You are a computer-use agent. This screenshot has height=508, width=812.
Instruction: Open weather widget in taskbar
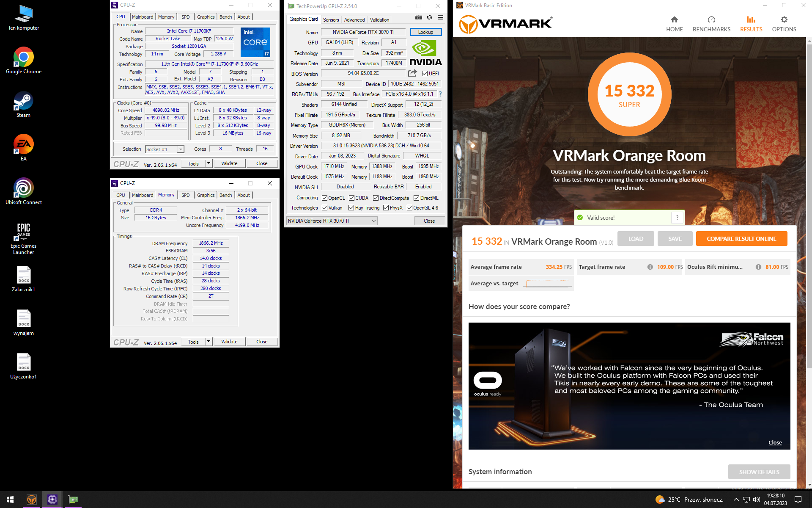[x=689, y=500]
